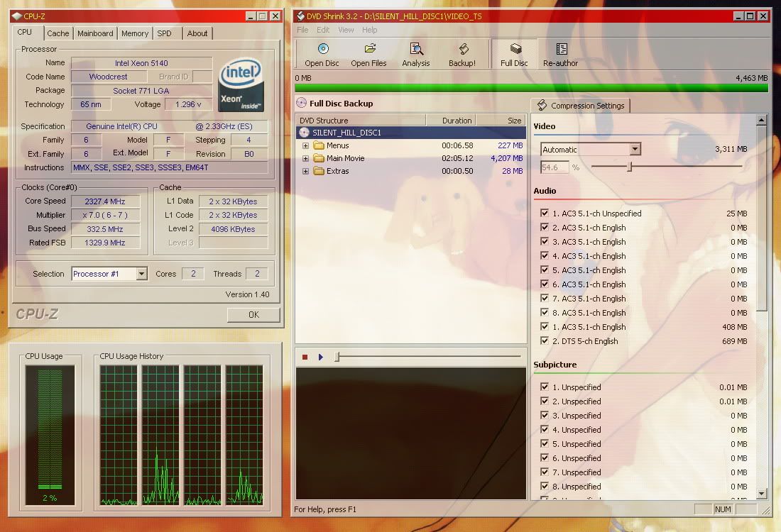This screenshot has height=532, width=781.
Task: Expand the Extras folder node
Action: pyautogui.click(x=306, y=171)
